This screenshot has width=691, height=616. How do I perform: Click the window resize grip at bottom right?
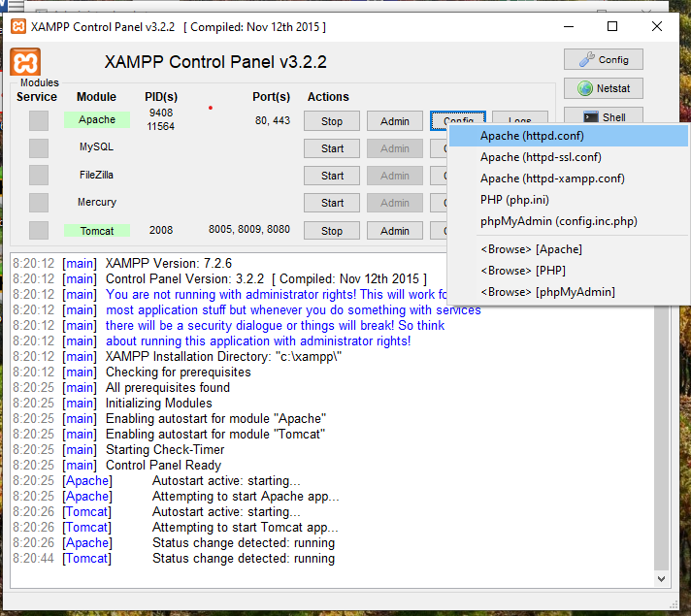pos(674,604)
